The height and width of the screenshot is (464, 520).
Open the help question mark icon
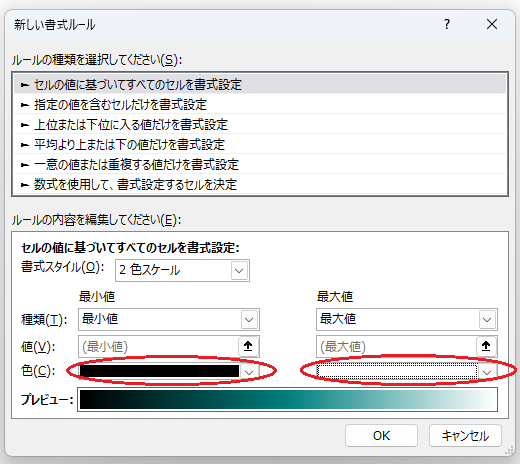[x=447, y=24]
